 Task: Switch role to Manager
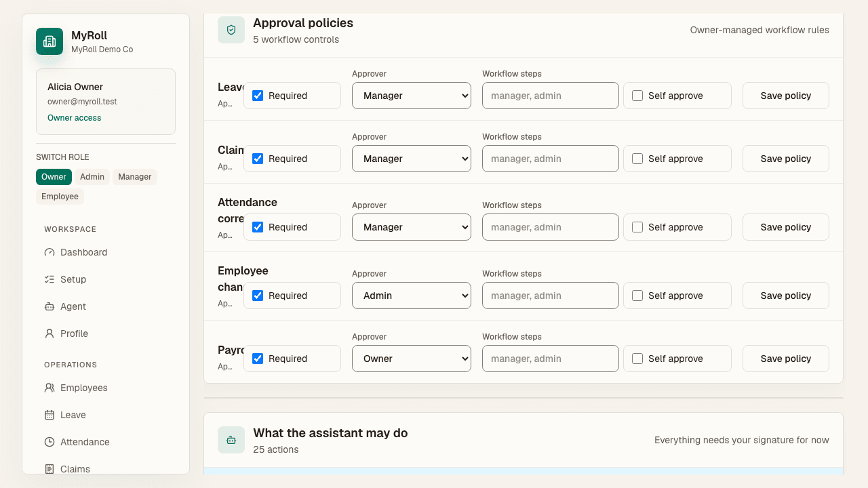[x=135, y=177]
